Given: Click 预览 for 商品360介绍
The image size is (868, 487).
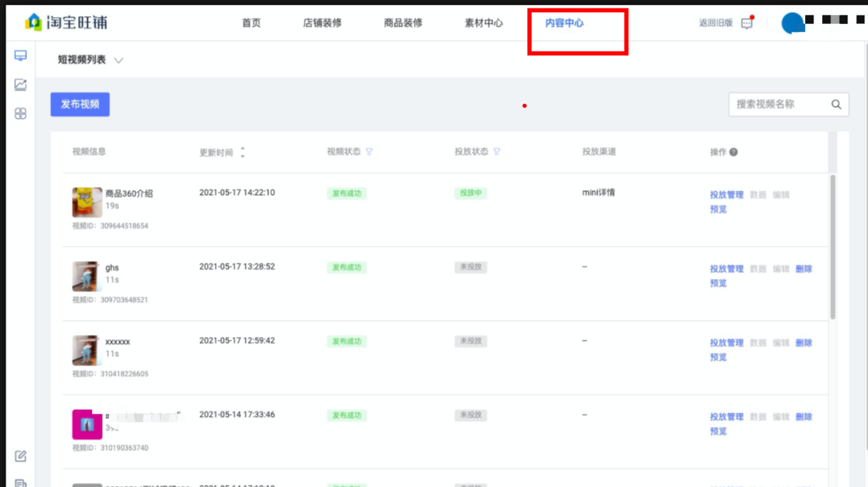Looking at the screenshot, I should coord(718,210).
